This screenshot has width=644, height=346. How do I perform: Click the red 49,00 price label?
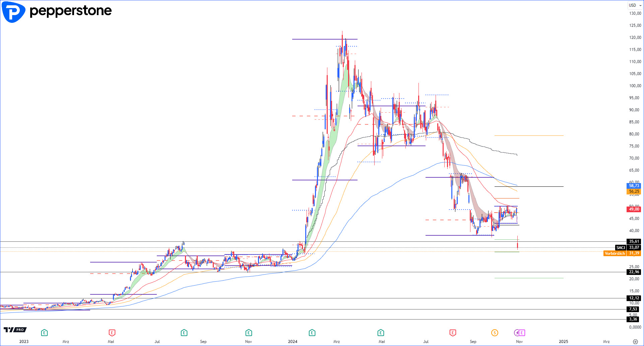pos(634,209)
